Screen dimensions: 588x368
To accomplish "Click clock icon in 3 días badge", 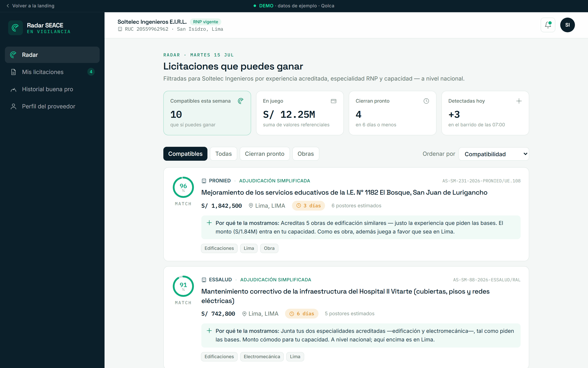I will pos(298,206).
